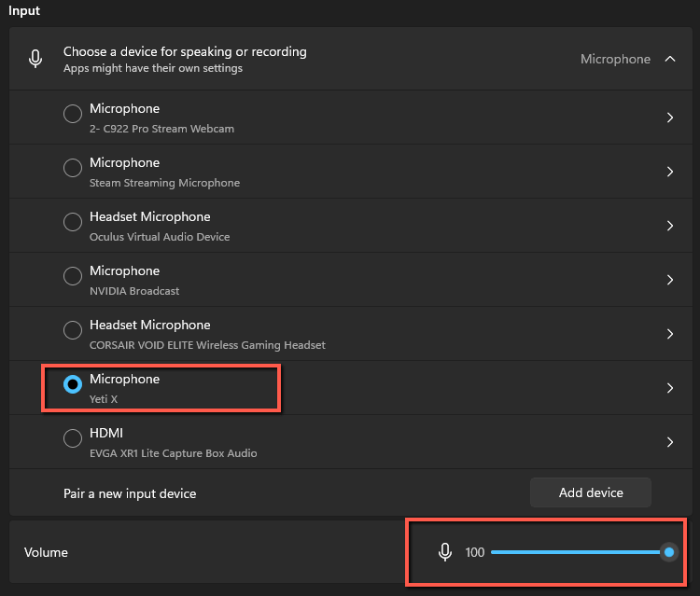The height and width of the screenshot is (596, 700).
Task: Open EVGA XR1 Lite properties arrow
Action: 670,442
